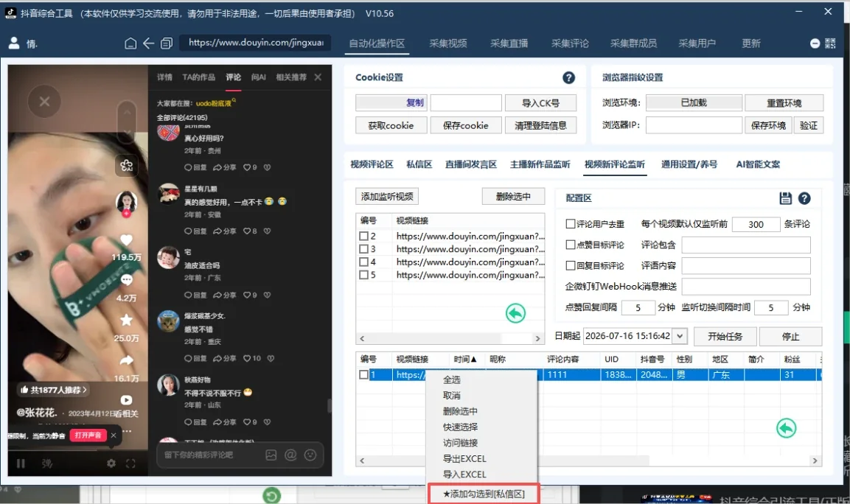Reply to the 油皮适合吗 comment

click(195, 295)
